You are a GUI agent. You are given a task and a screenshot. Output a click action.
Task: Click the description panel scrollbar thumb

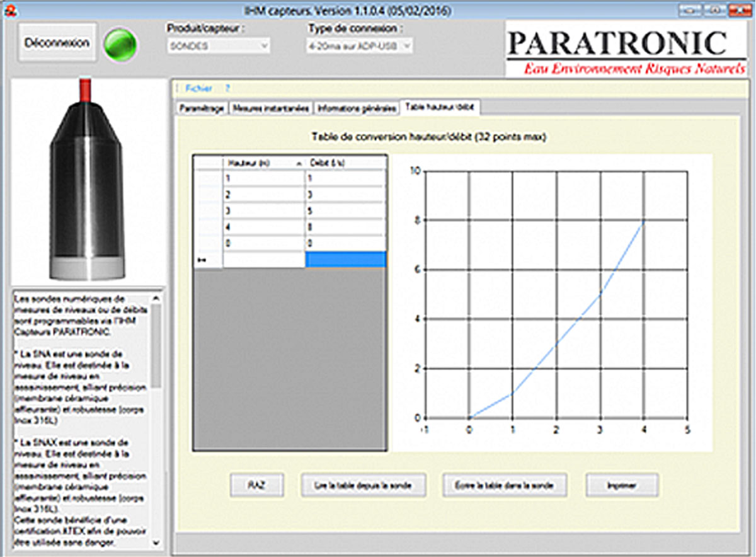[x=156, y=345]
